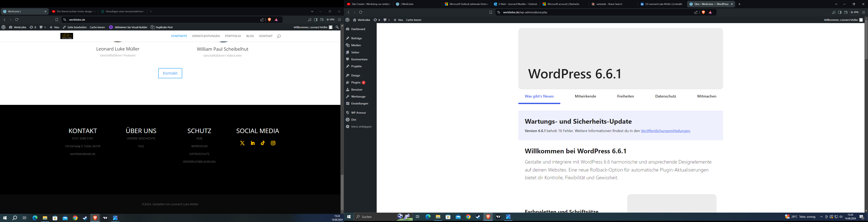Open Willkommen, Leonard Müller menu in right window
The height and width of the screenshot is (222, 868).
[x=843, y=20]
